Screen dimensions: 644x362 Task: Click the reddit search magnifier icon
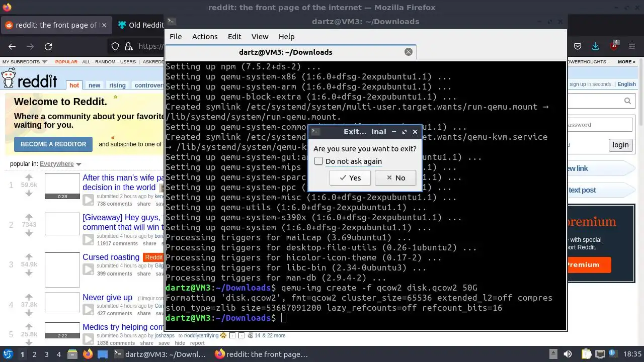[x=627, y=101]
